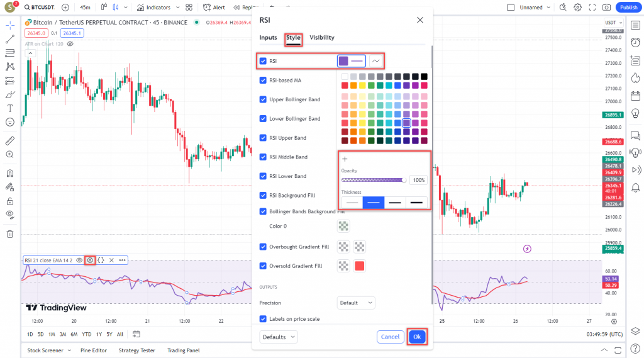Toggle the Oversold Gradient Fill checkbox
This screenshot has height=358, width=644.
tap(263, 266)
